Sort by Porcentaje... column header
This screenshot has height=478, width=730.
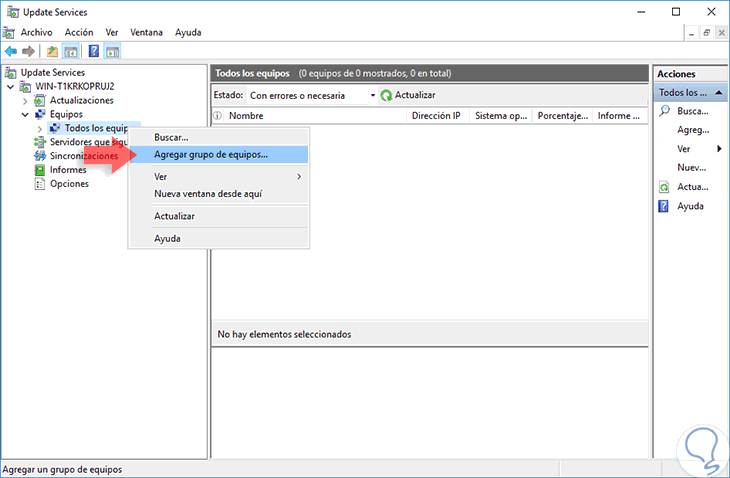point(563,116)
